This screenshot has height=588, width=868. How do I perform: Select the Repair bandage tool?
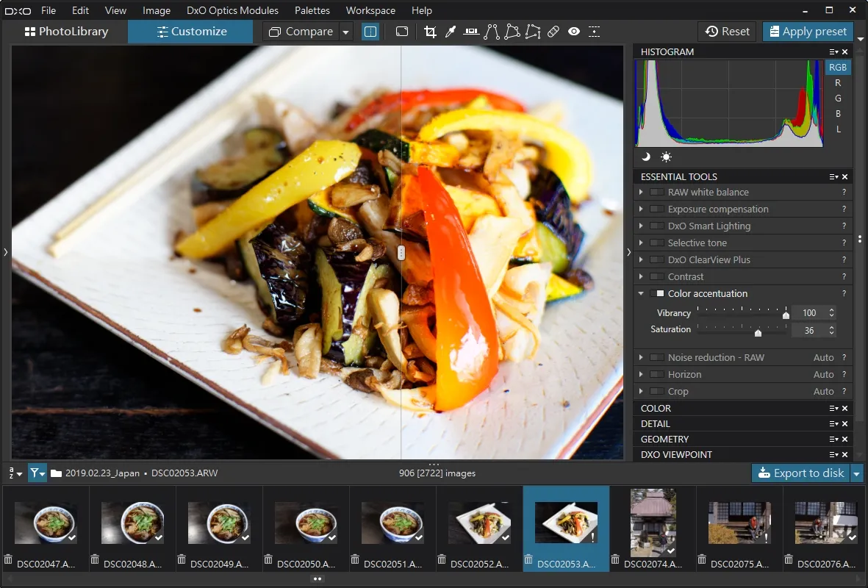tap(553, 32)
